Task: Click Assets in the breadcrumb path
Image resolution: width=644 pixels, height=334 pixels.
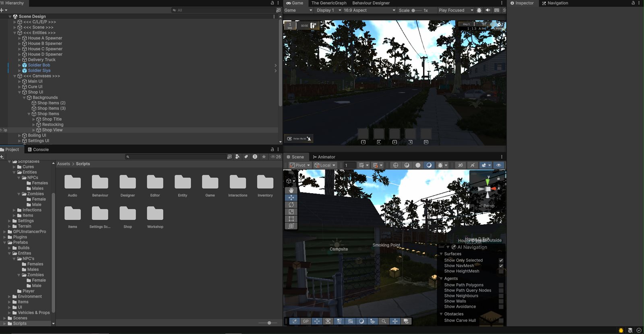Action: pos(63,164)
